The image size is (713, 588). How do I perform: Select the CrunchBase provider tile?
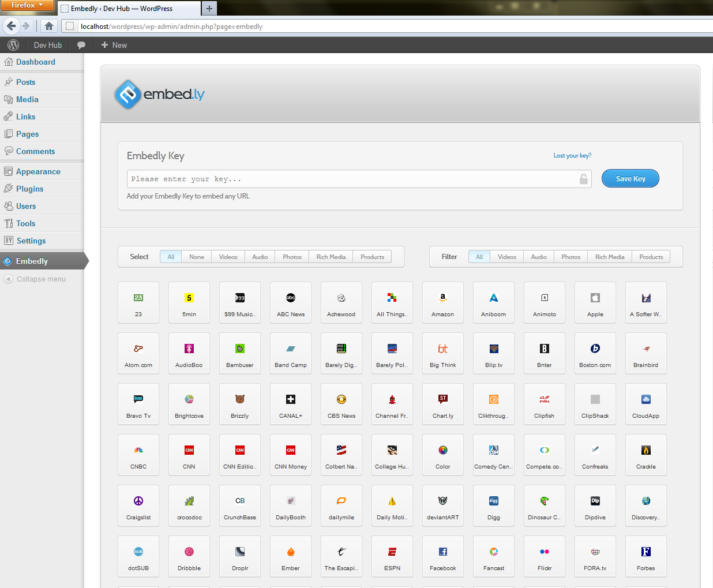240,505
